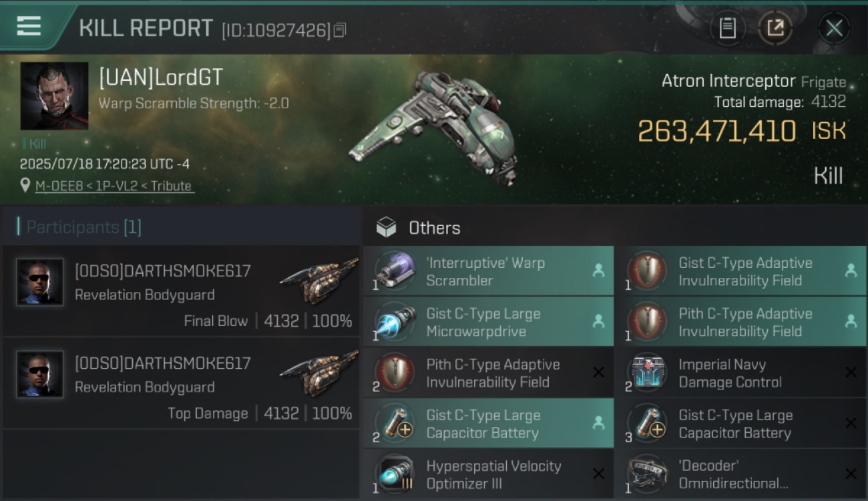Screen dimensions: 868x501
Task: Open the hamburger main menu
Action: 29,27
